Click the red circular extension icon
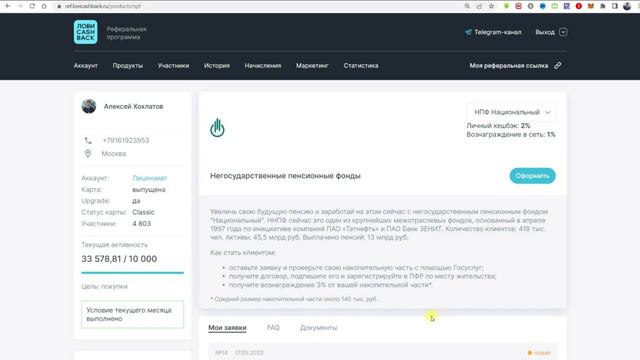This screenshot has height=360, width=640. click(578, 6)
